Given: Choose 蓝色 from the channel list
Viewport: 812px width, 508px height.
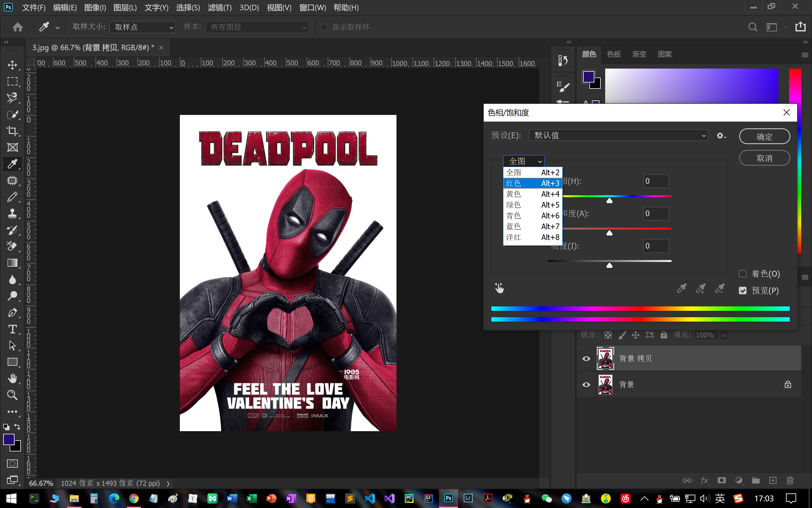Looking at the screenshot, I should pos(533,226).
